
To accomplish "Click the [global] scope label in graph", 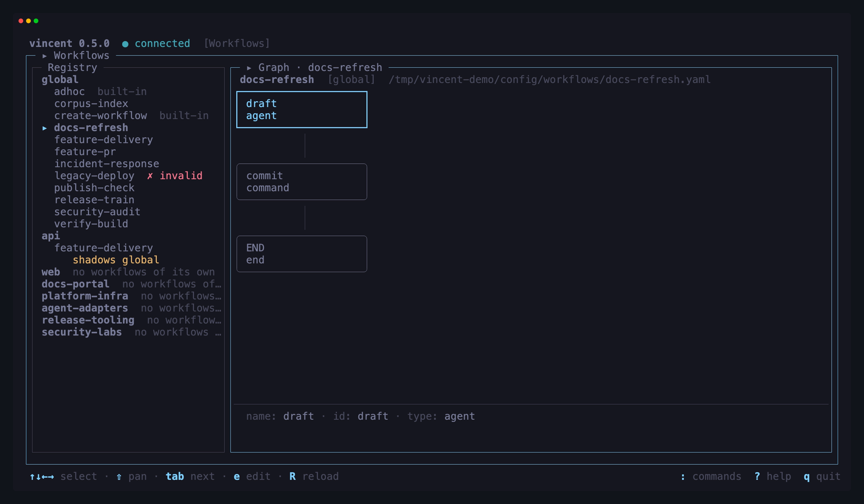I will coord(351,80).
